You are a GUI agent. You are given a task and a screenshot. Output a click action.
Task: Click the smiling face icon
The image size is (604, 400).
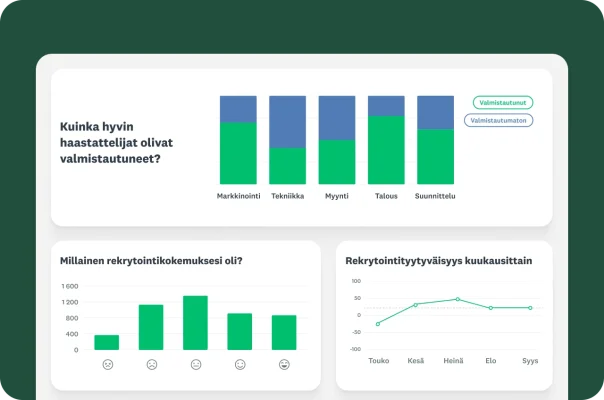click(x=240, y=364)
